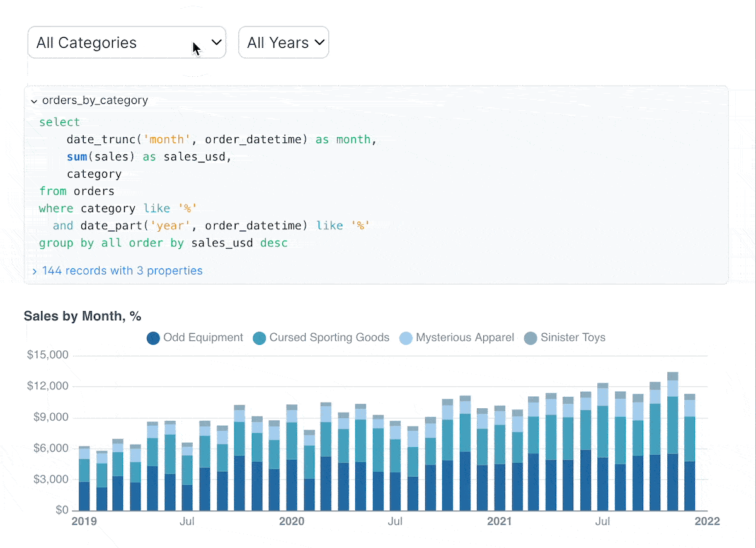Toggle Mysterious Apparel legend circle

406,338
